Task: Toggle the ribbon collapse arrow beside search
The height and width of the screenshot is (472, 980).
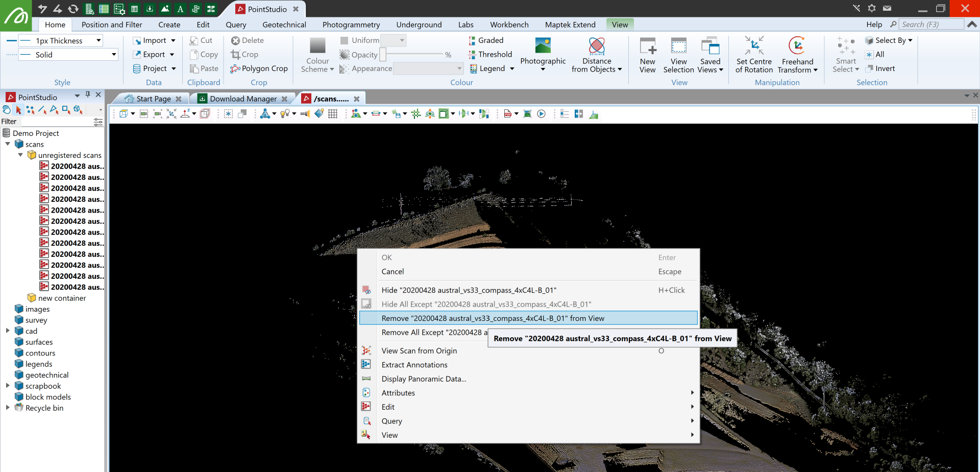Action: tap(972, 24)
